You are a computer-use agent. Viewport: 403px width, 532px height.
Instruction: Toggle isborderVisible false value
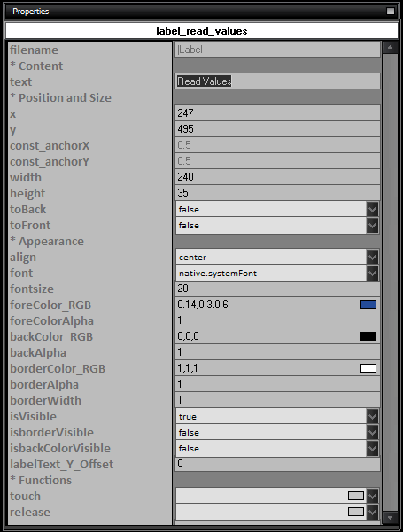(x=373, y=432)
